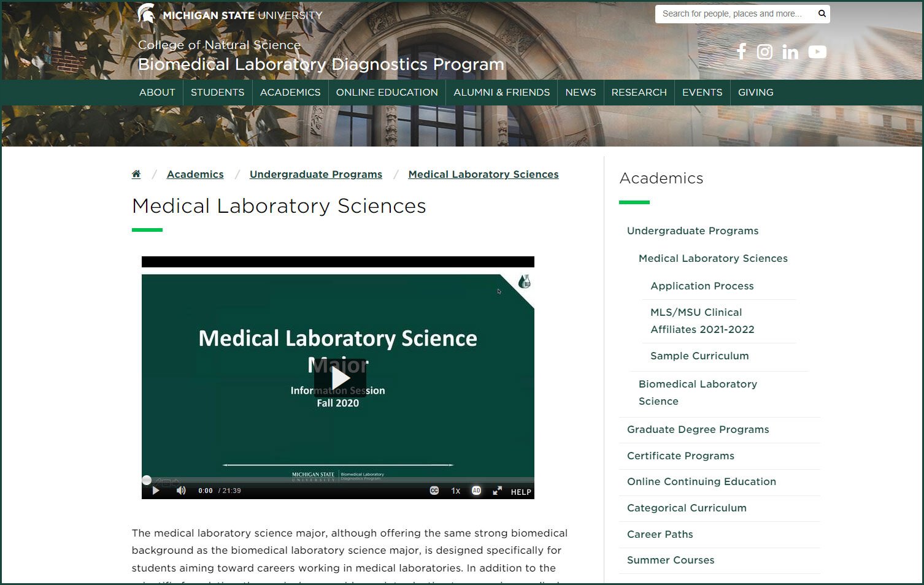Screen dimensions: 924x585
Task: Enter fullscreen mode on the video
Action: click(498, 491)
